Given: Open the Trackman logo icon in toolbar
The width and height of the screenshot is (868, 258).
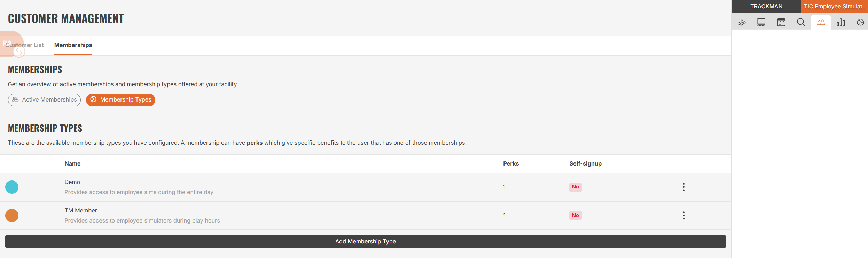Looking at the screenshot, I should (x=742, y=23).
